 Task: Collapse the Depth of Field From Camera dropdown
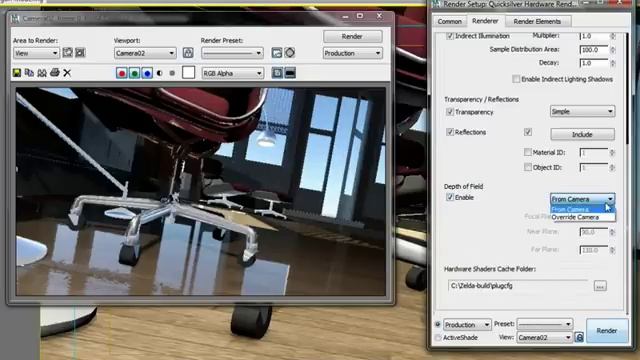click(582, 199)
